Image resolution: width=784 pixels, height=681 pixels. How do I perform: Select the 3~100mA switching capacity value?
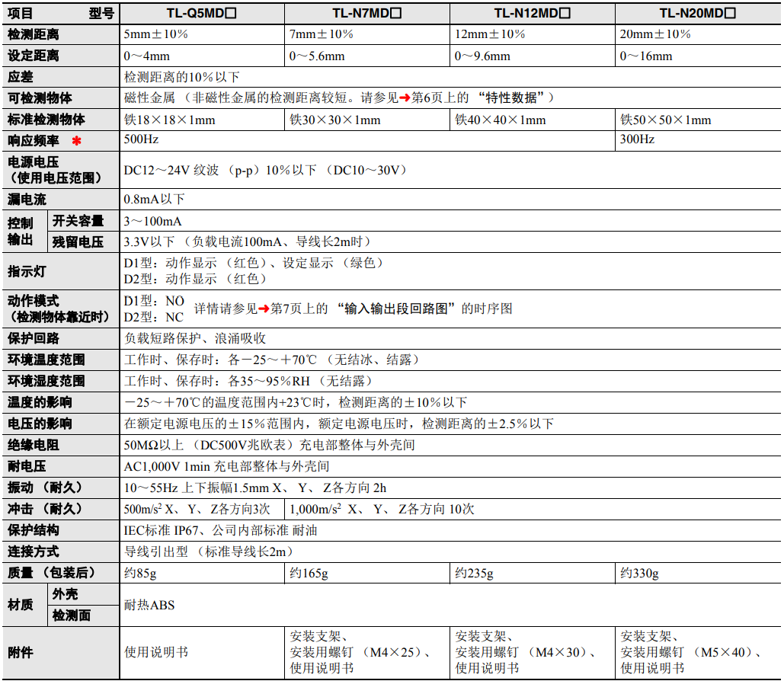coord(153,222)
